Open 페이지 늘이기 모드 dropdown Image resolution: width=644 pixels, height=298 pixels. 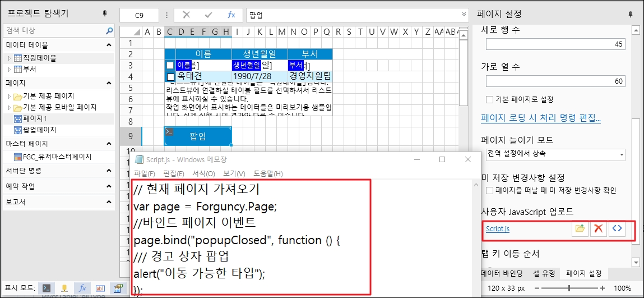coord(554,154)
